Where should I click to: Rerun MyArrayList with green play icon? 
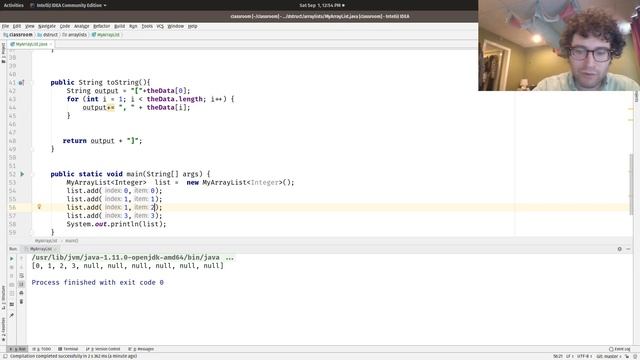(11, 258)
